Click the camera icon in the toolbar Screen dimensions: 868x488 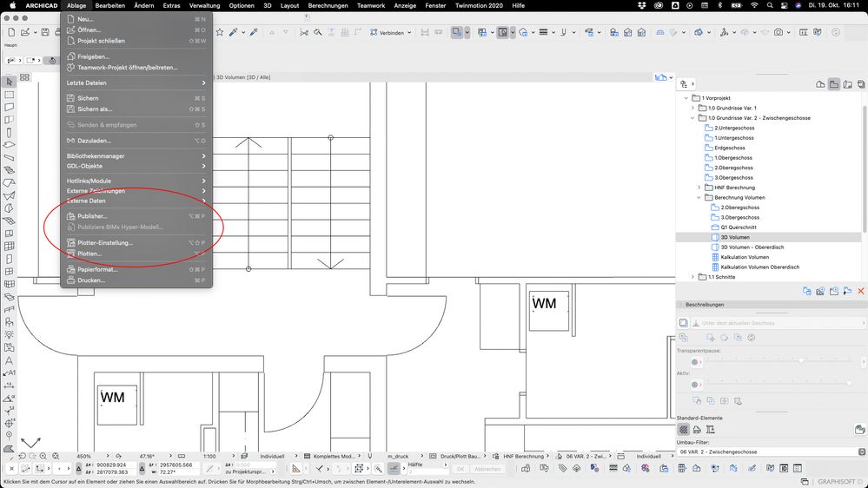pos(779,33)
